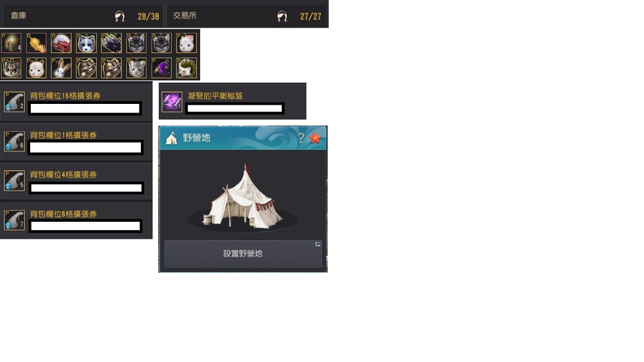The height and width of the screenshot is (362, 644).
Task: Click the 凝聚的平衡秘笈 purple book icon
Action: 172,102
